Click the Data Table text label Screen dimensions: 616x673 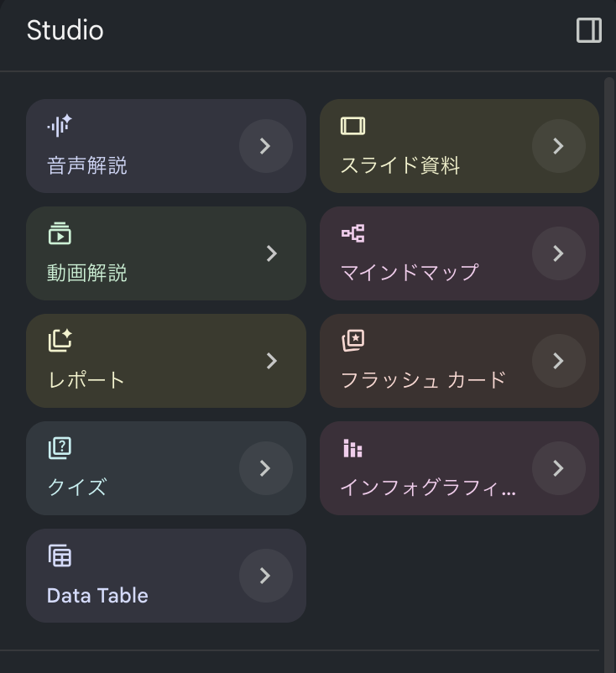tap(97, 595)
